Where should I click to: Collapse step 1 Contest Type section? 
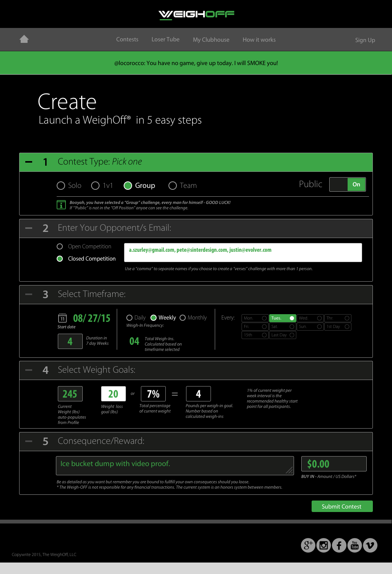tap(29, 162)
